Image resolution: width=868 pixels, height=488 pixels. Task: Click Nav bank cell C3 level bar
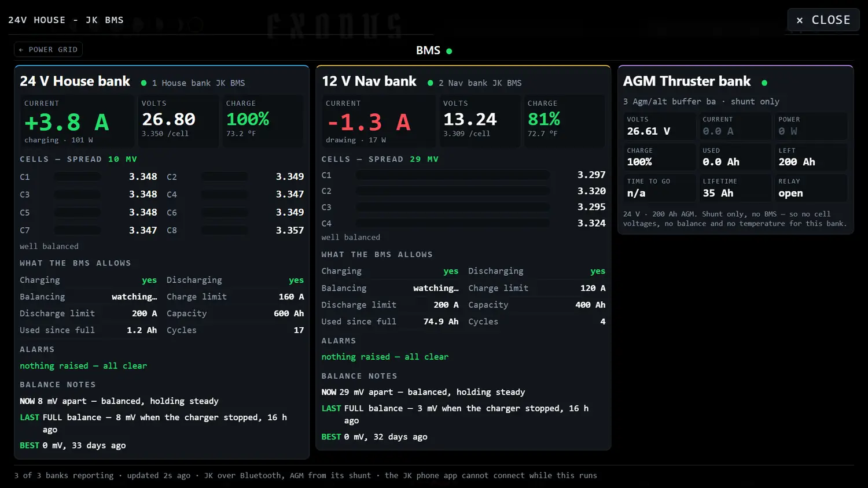453,207
